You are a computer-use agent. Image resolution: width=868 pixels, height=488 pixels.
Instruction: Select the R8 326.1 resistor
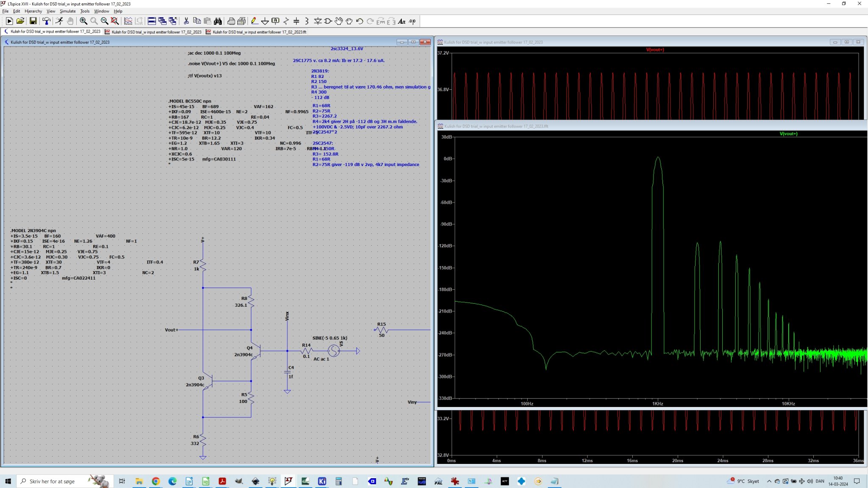click(251, 302)
